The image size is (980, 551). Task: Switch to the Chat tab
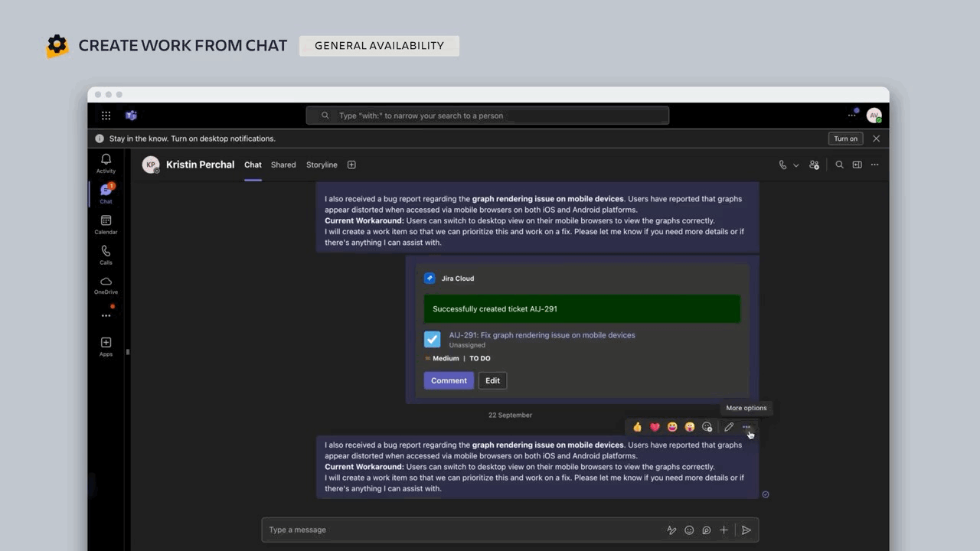(x=253, y=165)
